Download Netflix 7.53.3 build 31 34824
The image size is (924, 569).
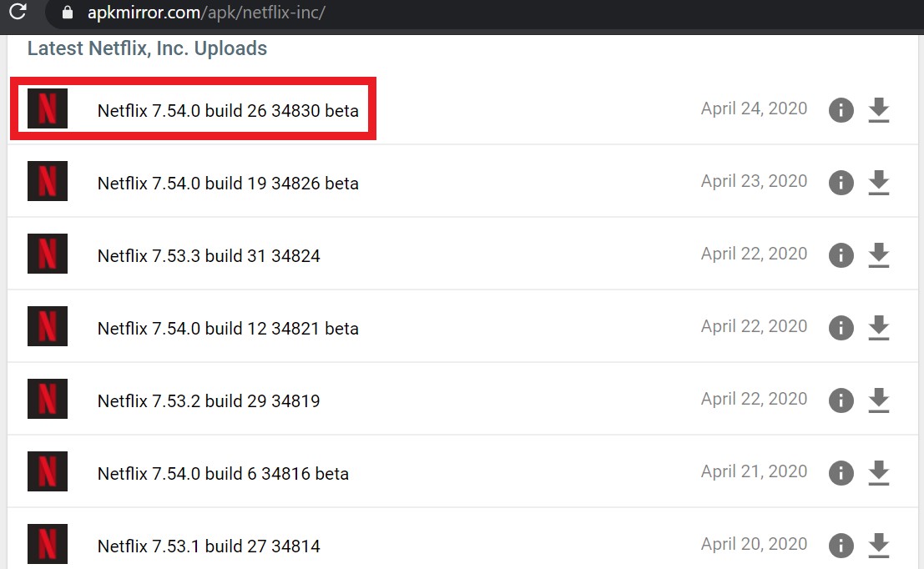pos(879,255)
